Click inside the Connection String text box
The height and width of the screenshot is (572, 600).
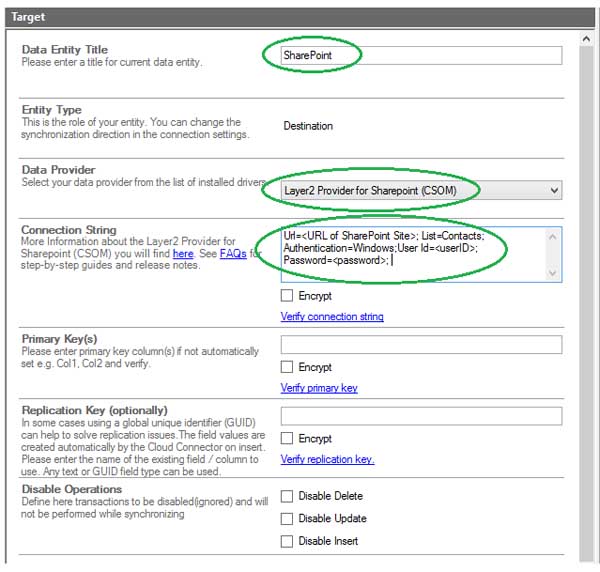[410, 253]
